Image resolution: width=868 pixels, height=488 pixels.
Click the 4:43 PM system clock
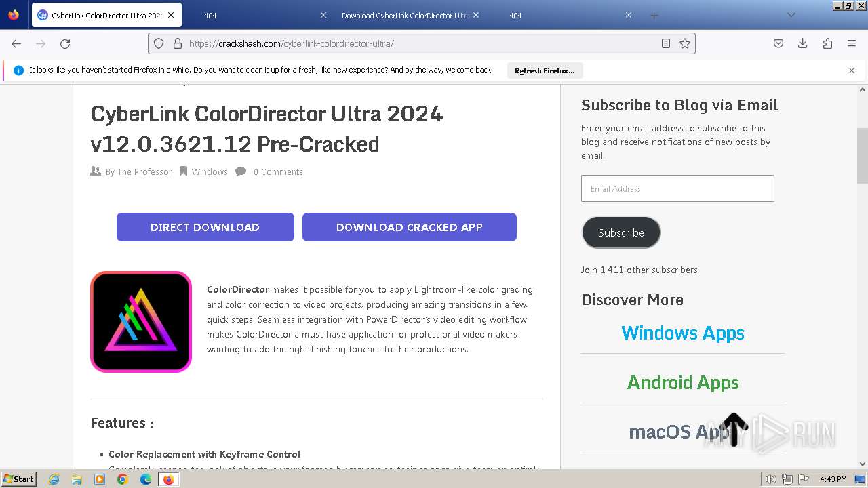click(x=833, y=479)
